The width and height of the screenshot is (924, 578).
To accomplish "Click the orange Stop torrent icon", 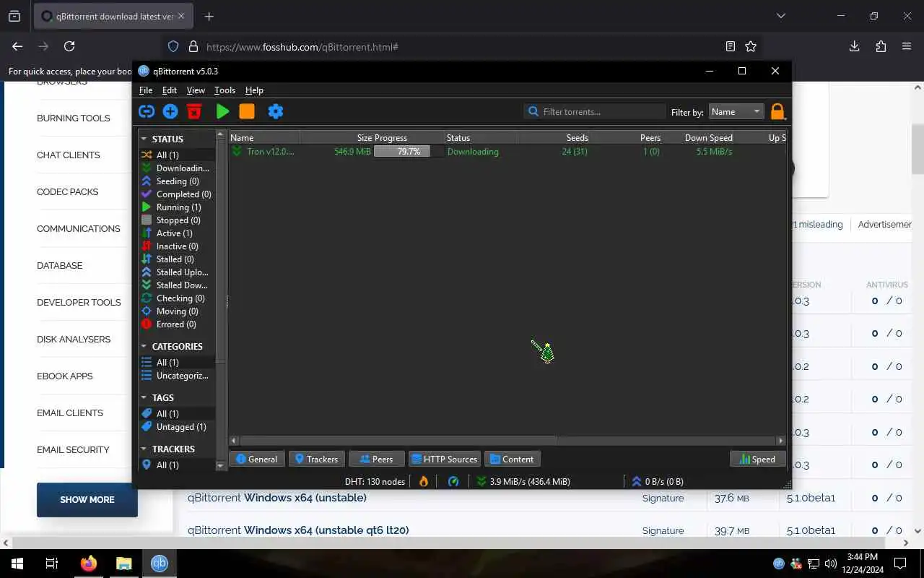I will 247,111.
